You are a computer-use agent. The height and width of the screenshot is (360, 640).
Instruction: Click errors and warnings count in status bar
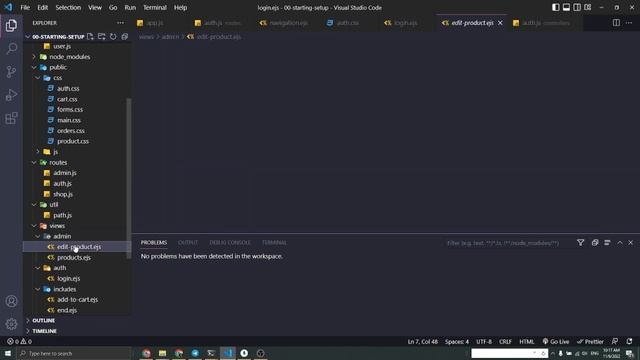coord(19,341)
